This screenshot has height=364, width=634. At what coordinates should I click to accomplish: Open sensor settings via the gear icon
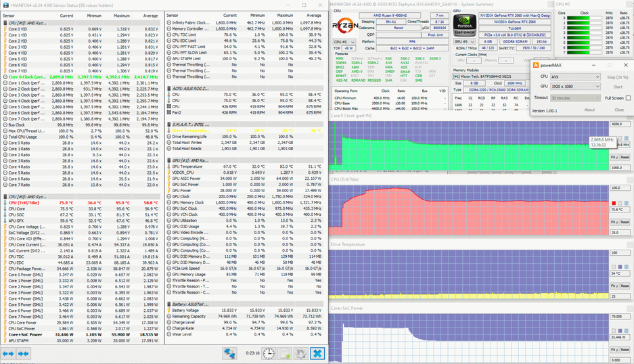tap(301, 353)
